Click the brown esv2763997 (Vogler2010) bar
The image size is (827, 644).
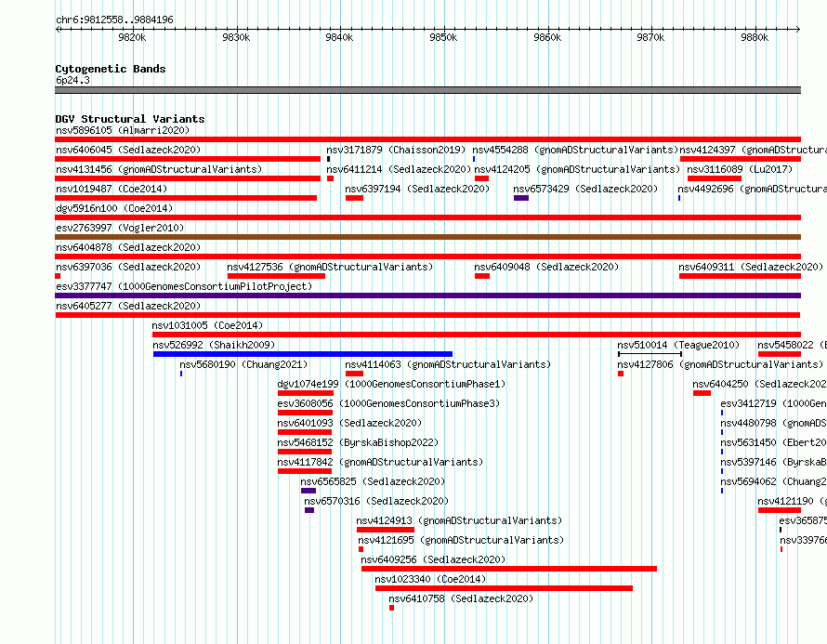pos(427,237)
